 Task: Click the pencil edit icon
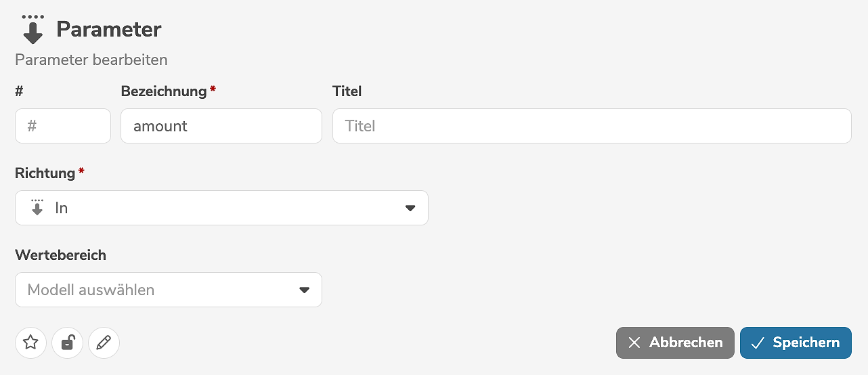(x=104, y=343)
